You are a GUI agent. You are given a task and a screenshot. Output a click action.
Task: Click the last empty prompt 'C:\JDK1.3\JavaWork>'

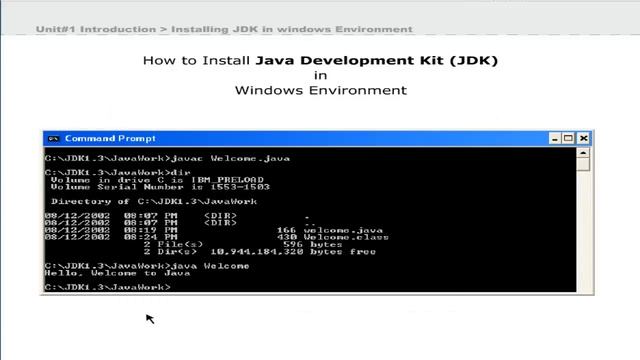pos(107,287)
